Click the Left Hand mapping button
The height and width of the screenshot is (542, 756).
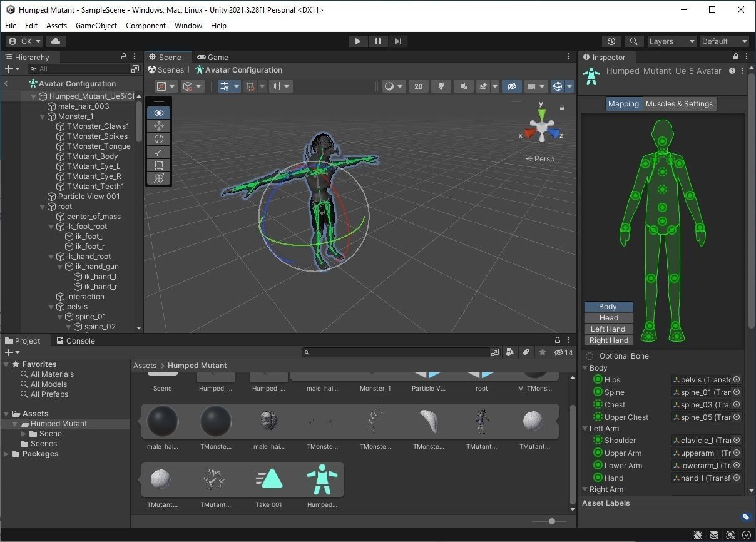coord(608,329)
